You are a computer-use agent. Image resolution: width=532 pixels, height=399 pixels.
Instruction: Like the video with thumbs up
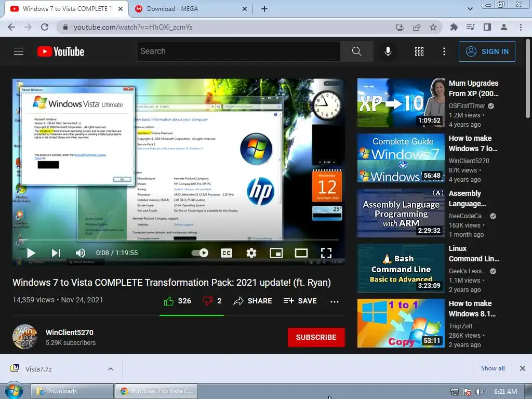click(x=178, y=301)
